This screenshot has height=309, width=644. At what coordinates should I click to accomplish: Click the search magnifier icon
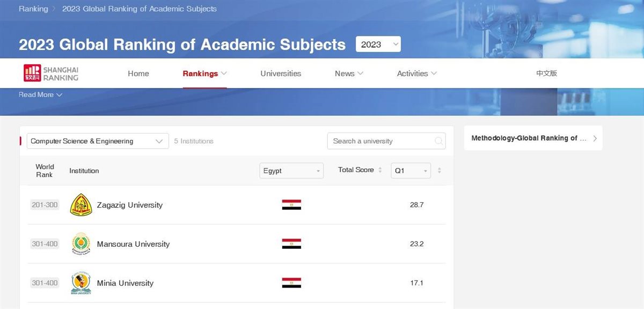pyautogui.click(x=438, y=141)
